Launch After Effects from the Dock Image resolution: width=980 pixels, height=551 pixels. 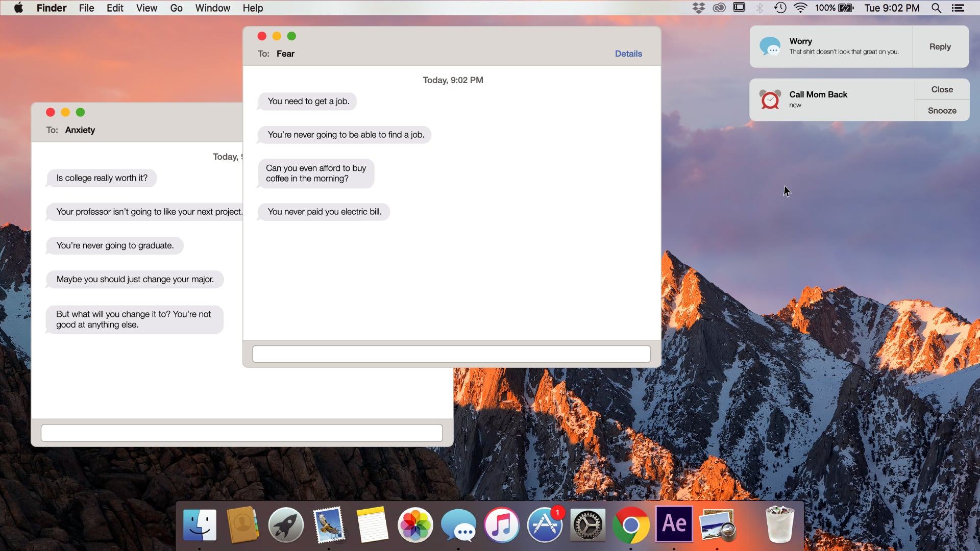pyautogui.click(x=674, y=524)
